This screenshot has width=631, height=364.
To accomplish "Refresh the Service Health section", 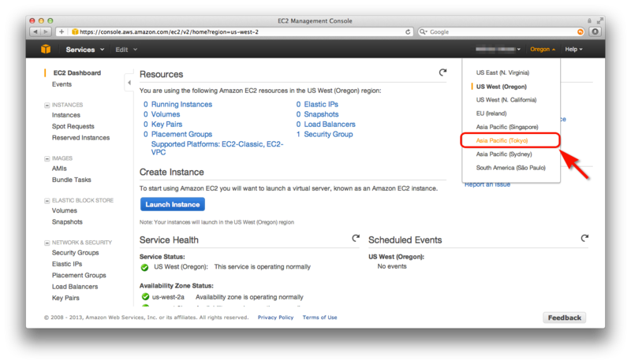I will tap(356, 238).
